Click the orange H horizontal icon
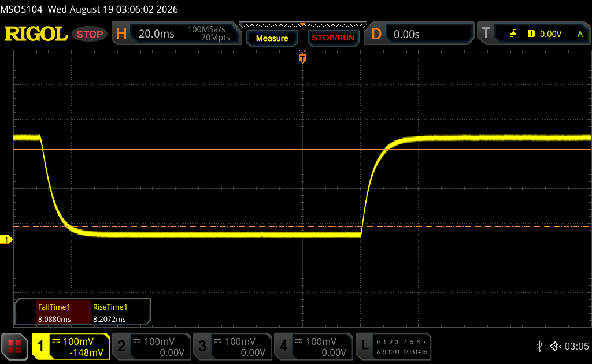The height and width of the screenshot is (364, 592). [x=121, y=34]
